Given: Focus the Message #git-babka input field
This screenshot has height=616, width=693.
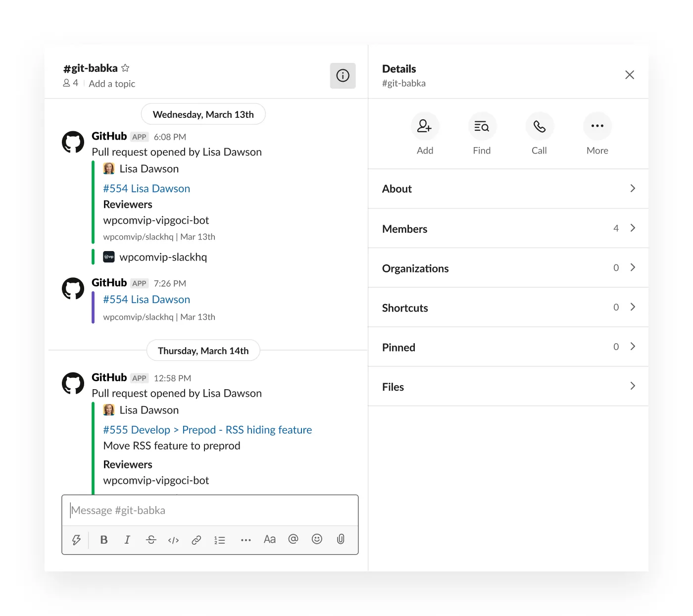Looking at the screenshot, I should 210,511.
